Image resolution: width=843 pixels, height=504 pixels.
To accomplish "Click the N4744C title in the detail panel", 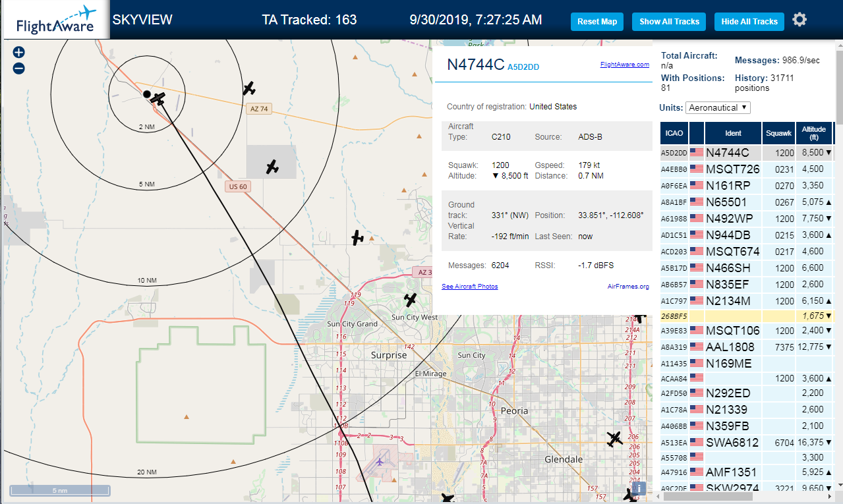I will (x=475, y=65).
